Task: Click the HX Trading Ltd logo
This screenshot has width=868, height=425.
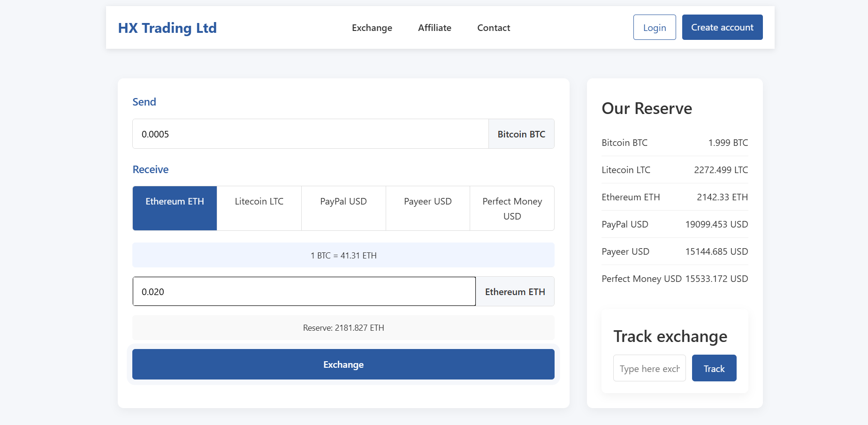Action: [x=168, y=28]
